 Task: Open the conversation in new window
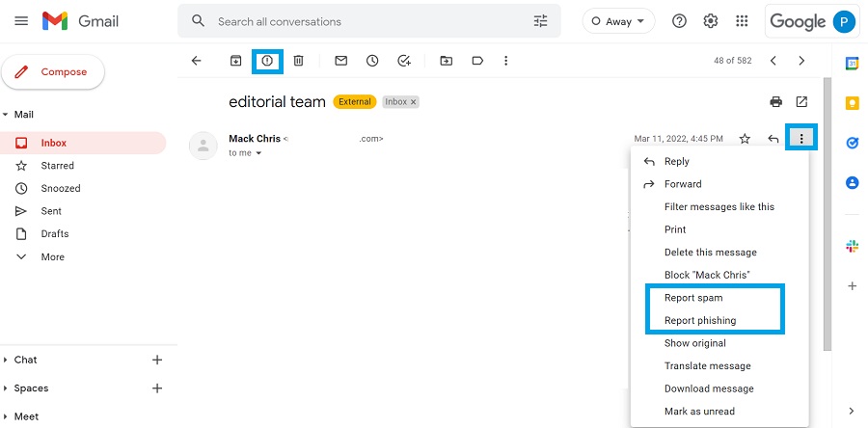(x=801, y=102)
